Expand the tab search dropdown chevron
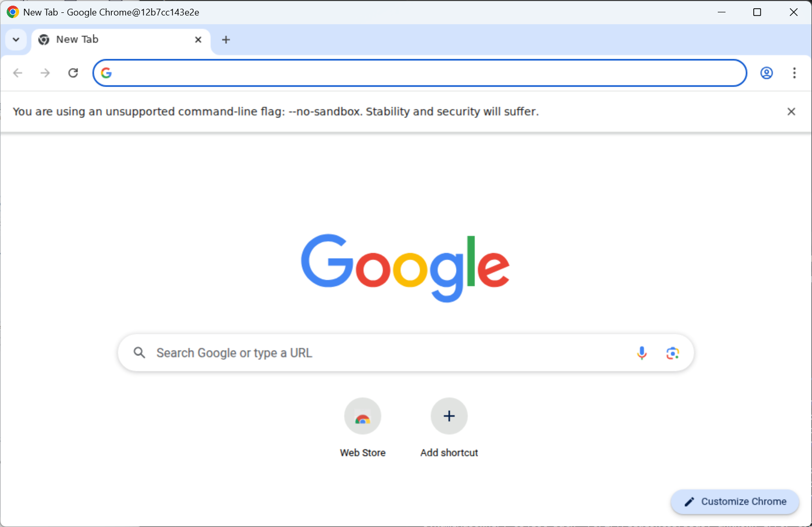 click(16, 40)
